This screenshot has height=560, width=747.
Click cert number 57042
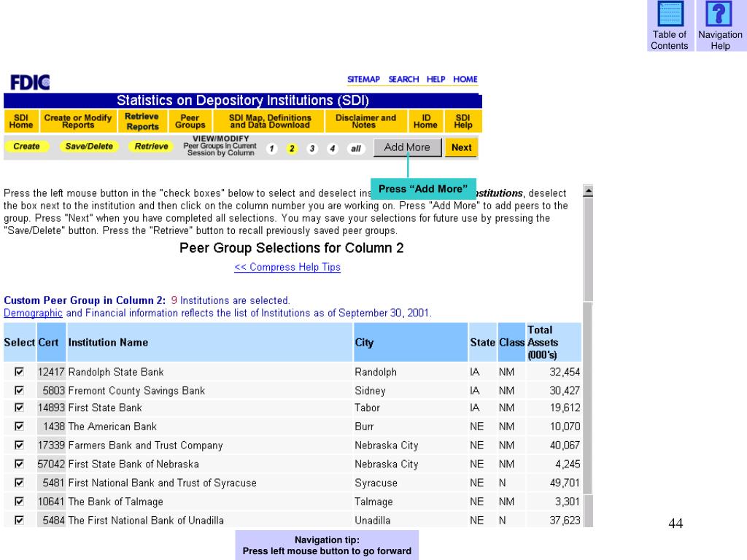(x=51, y=464)
